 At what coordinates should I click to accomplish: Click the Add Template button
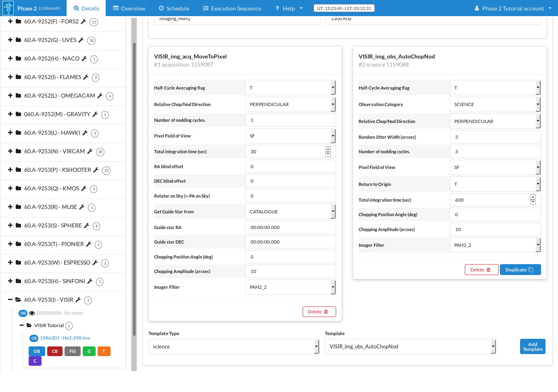[532, 346]
